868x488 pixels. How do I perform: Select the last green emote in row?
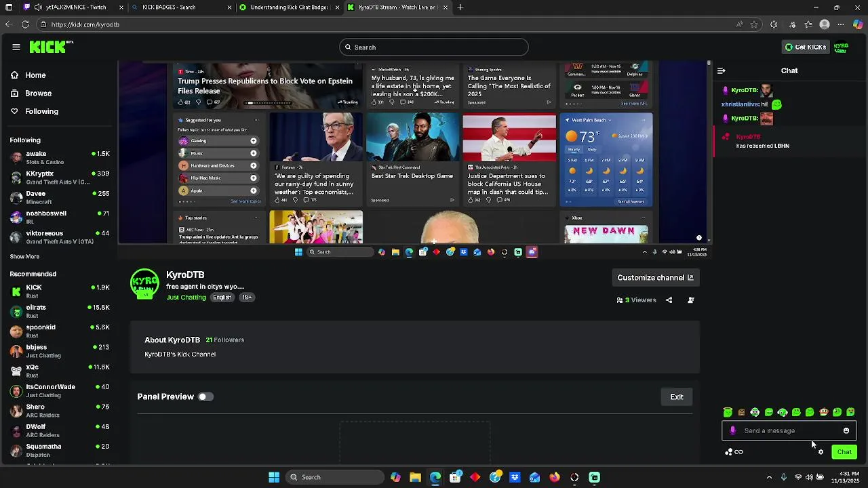[850, 412]
